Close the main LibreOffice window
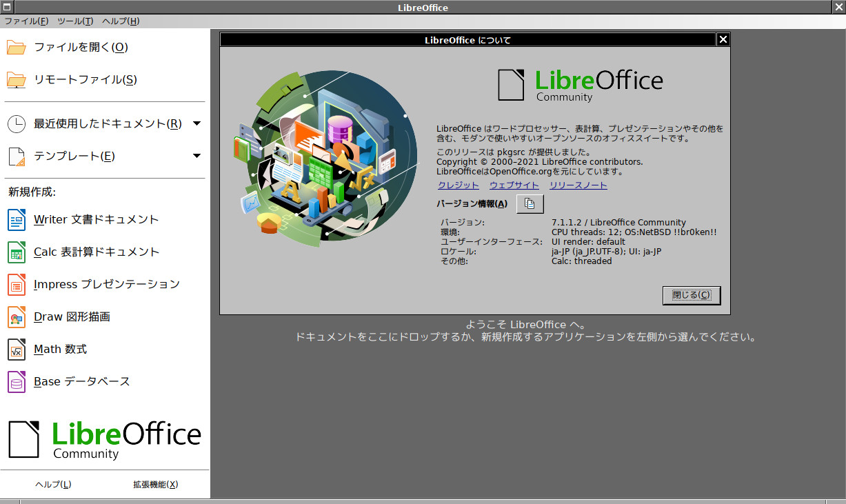Screen dimensions: 846x504 [x=839, y=7]
